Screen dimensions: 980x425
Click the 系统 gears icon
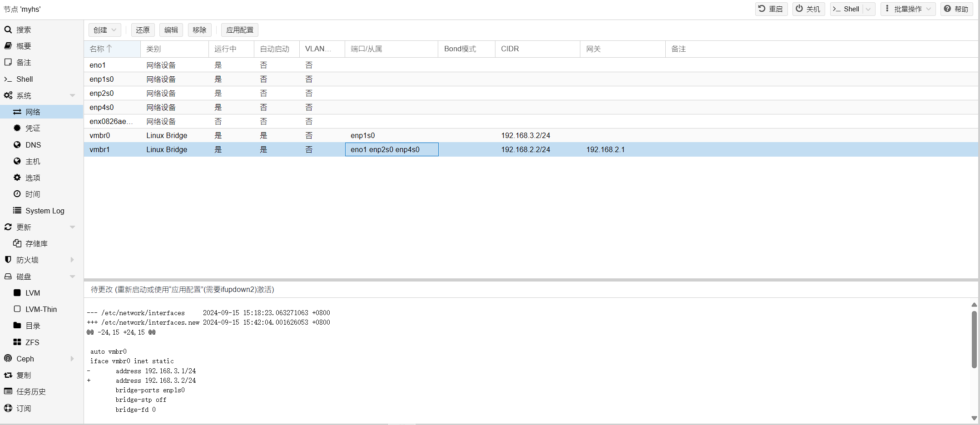(x=8, y=96)
